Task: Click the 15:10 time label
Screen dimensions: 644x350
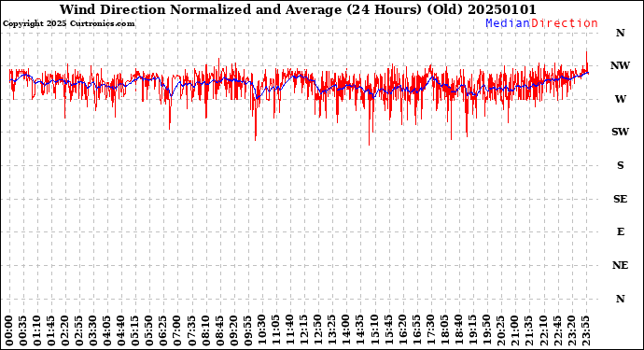Action: click(x=374, y=330)
